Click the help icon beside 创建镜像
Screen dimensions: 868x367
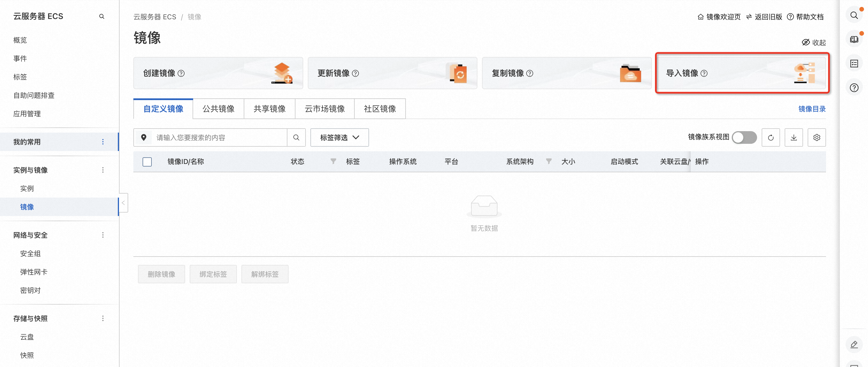pos(181,74)
